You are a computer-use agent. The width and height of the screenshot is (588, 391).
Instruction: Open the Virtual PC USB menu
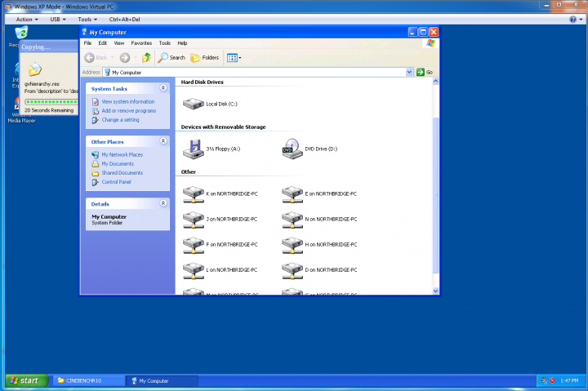coord(58,19)
